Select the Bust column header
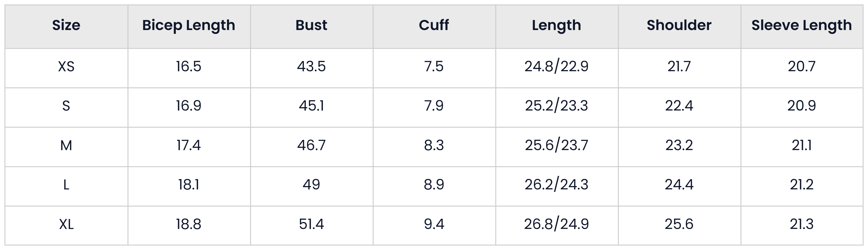This screenshot has height=250, width=868. [311, 25]
